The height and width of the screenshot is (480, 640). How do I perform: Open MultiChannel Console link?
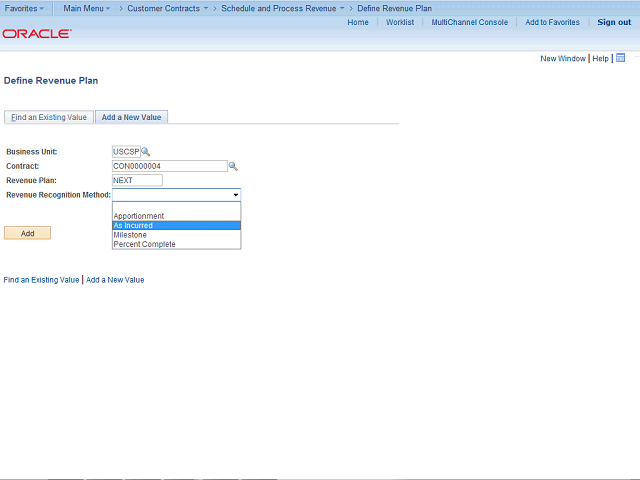[x=470, y=22]
